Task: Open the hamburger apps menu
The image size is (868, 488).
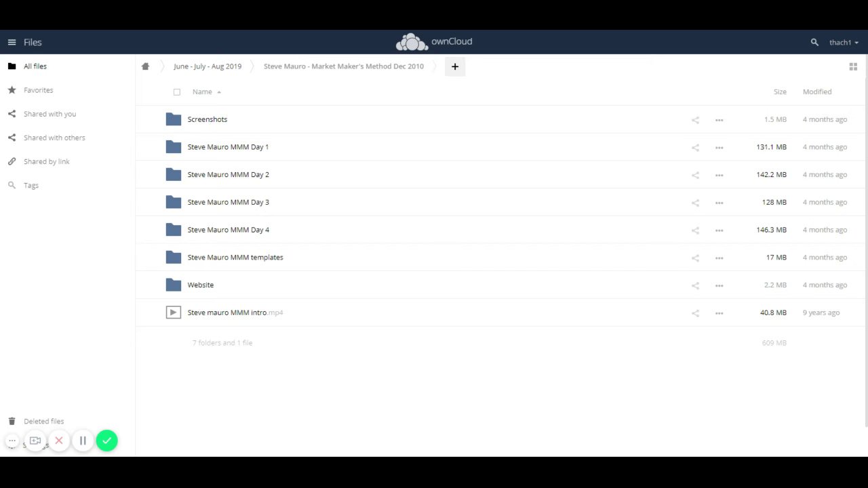Action: point(12,42)
